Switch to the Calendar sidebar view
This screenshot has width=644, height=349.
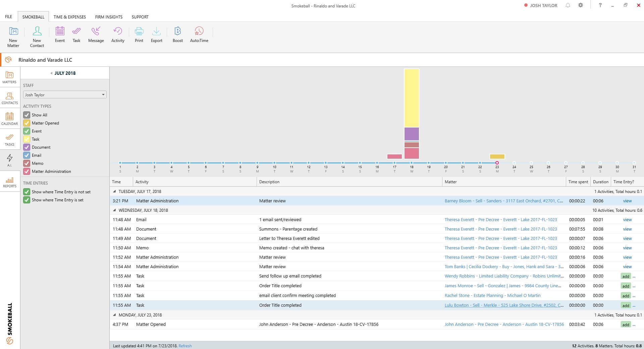click(10, 119)
